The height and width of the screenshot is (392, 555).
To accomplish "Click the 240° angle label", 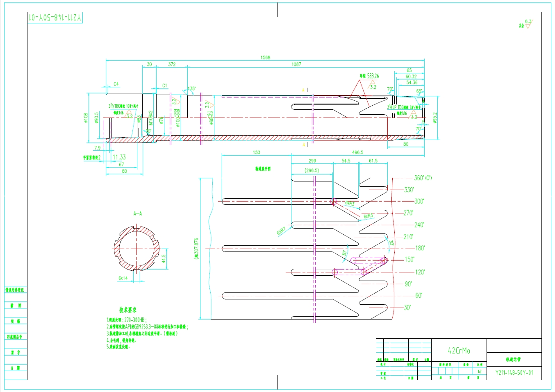I will (419, 225).
